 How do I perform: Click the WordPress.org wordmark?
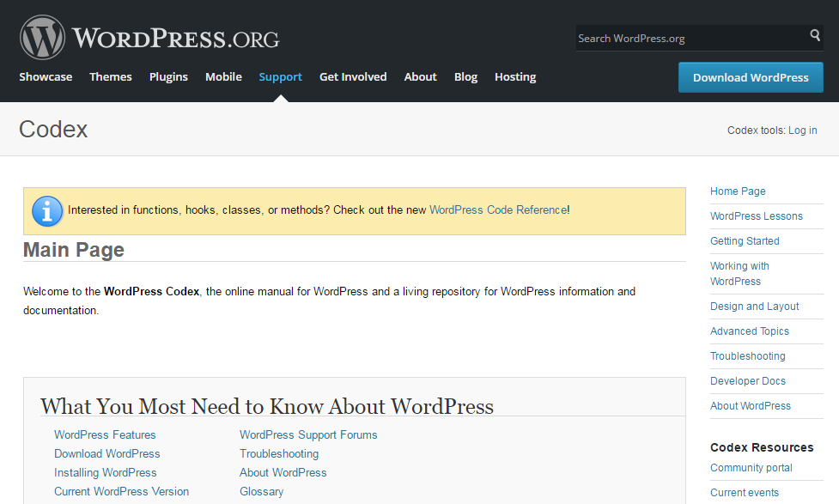click(175, 39)
